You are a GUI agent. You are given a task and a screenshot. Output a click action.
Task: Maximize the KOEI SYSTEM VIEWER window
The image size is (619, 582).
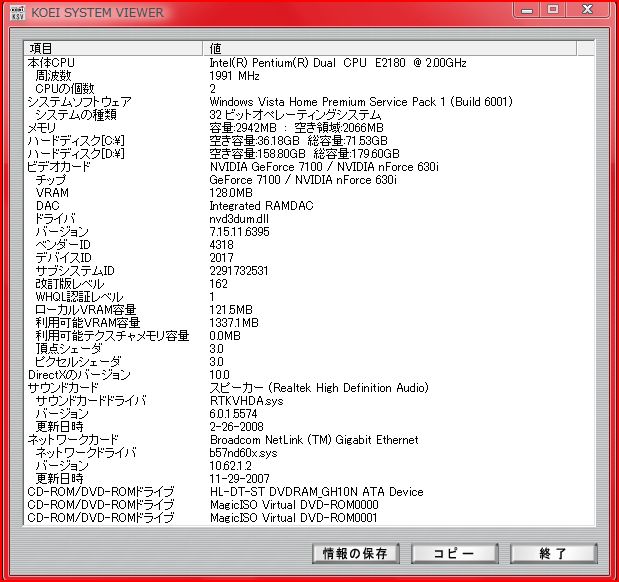click(x=553, y=9)
